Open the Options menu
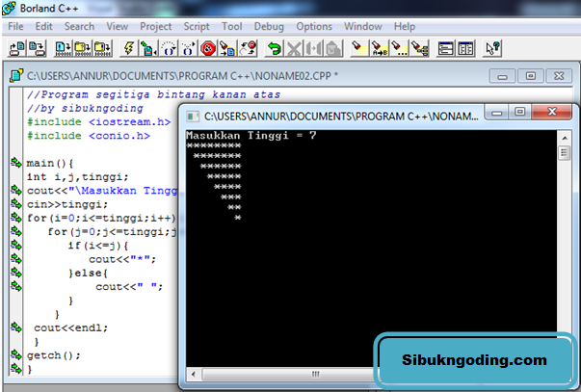The width and height of the screenshot is (581, 392). tap(314, 27)
